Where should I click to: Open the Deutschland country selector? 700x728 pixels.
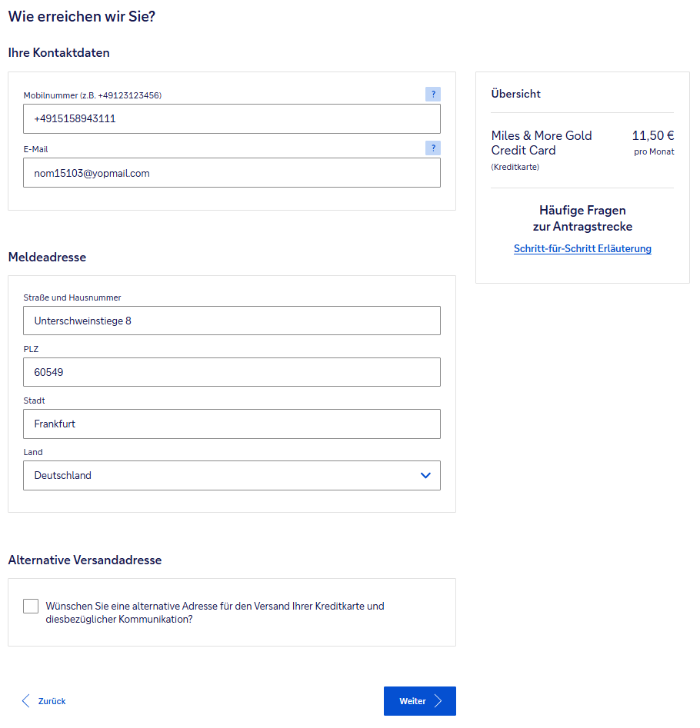tap(231, 476)
